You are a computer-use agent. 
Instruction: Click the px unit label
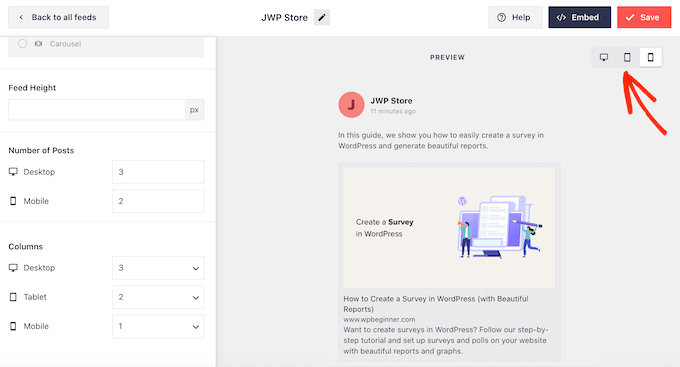click(x=194, y=110)
